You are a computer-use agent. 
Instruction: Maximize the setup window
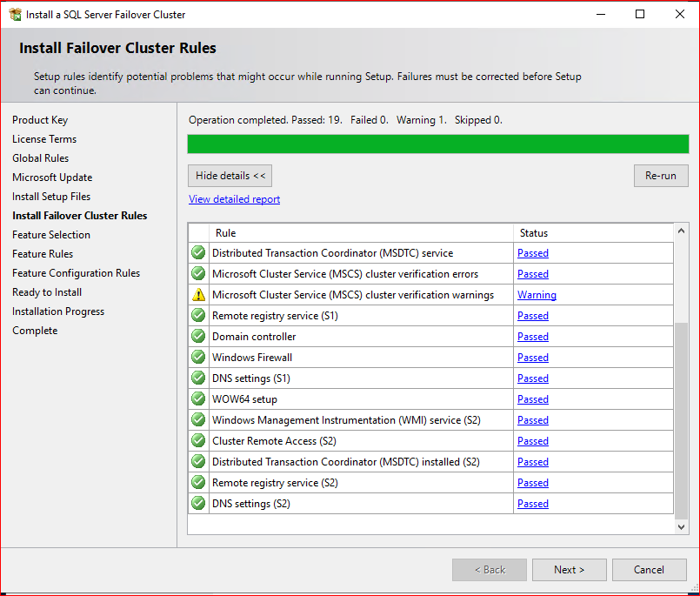(x=640, y=14)
